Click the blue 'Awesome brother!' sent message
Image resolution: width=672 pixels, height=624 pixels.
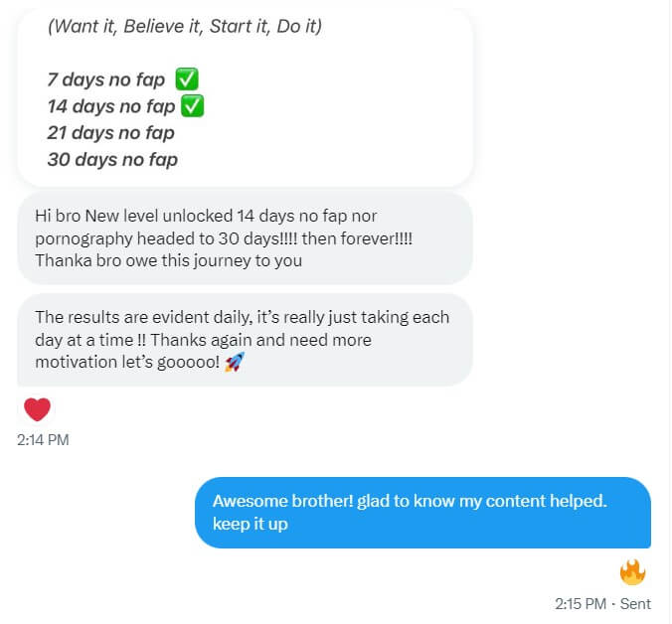coord(423,513)
